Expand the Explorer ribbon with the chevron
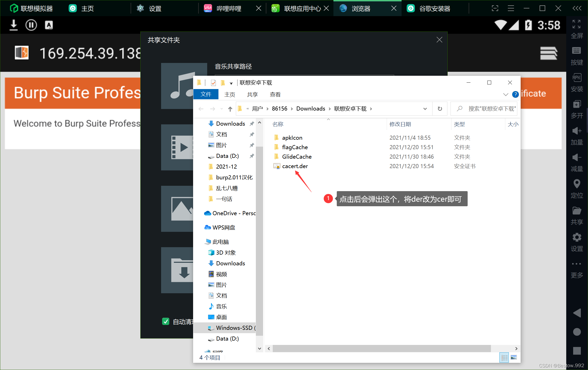The height and width of the screenshot is (370, 588). point(506,94)
